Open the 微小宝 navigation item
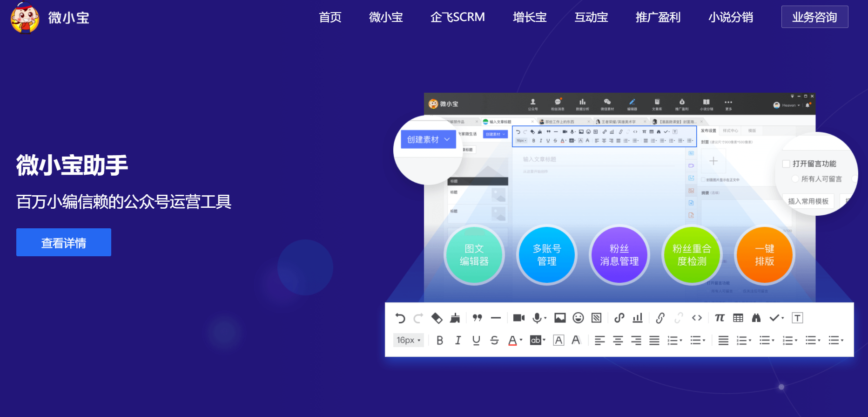Screen dimensions: 868x417 pyautogui.click(x=386, y=17)
